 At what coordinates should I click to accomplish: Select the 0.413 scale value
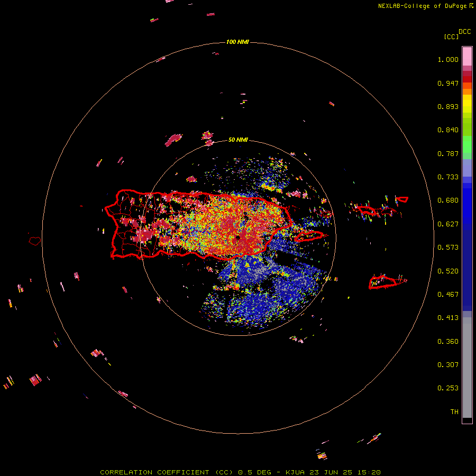(448, 318)
